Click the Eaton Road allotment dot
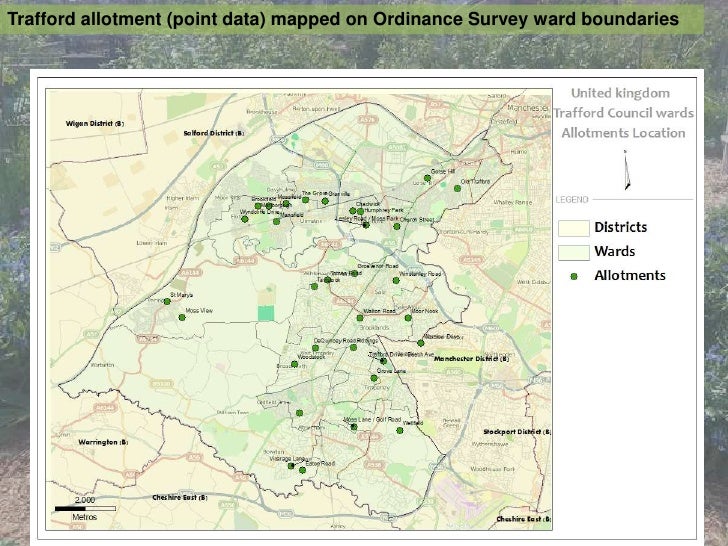This screenshot has width=728, height=546. click(302, 470)
